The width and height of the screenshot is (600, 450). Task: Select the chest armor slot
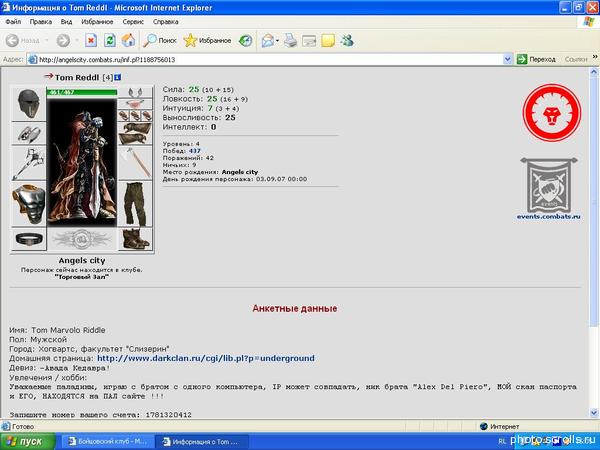(29, 204)
